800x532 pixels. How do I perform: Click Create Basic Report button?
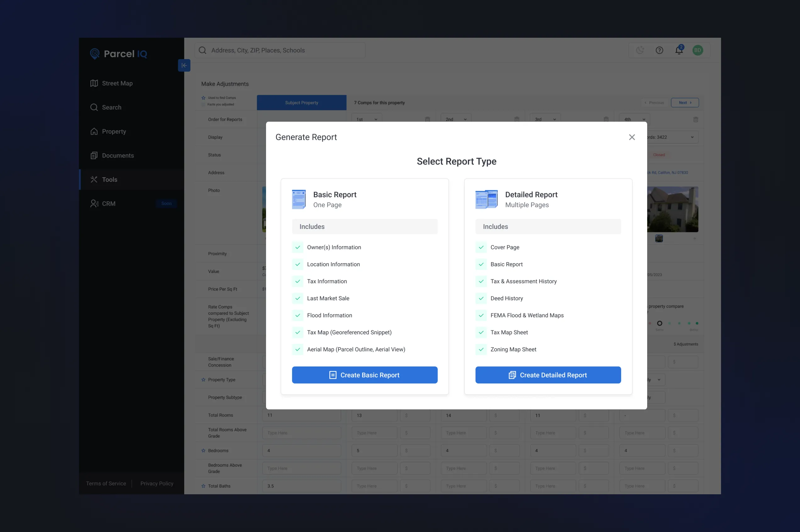(x=364, y=375)
